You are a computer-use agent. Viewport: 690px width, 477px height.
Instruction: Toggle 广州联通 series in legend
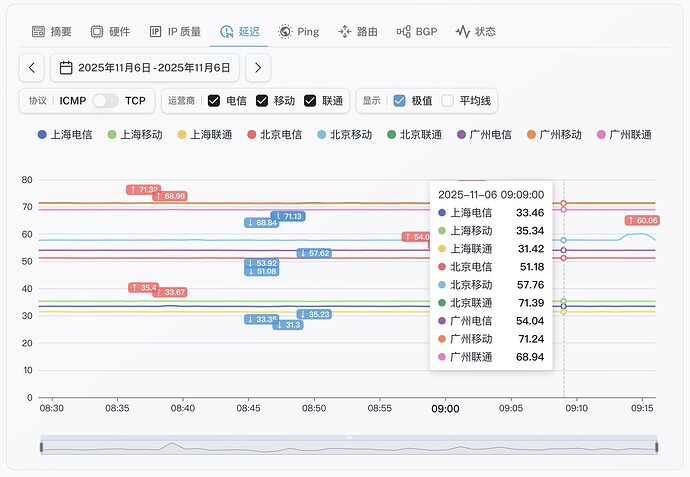tap(624, 135)
